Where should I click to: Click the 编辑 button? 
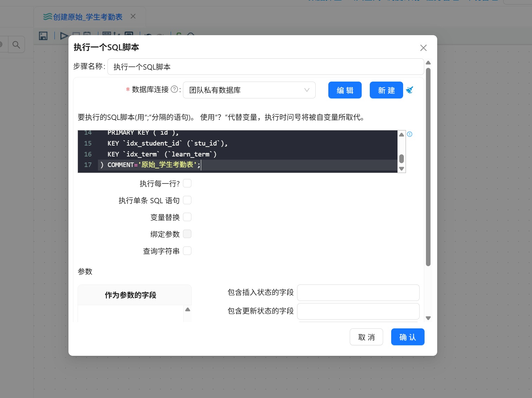pos(345,90)
